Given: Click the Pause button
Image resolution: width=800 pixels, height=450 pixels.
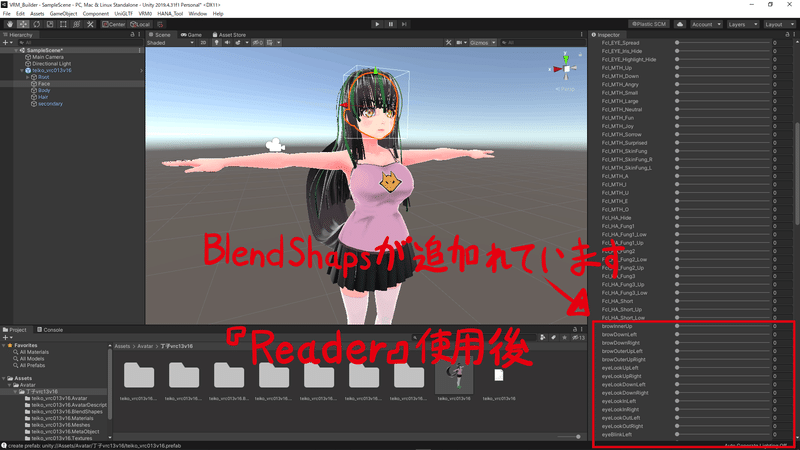Looking at the screenshot, I should tap(391, 24).
